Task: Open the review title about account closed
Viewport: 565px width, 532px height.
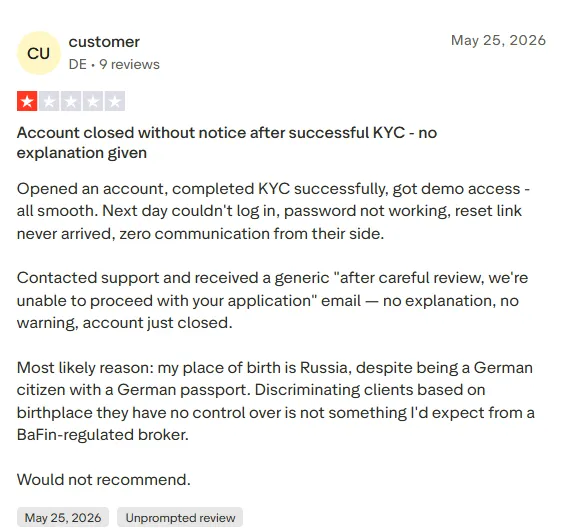Action: coord(227,143)
